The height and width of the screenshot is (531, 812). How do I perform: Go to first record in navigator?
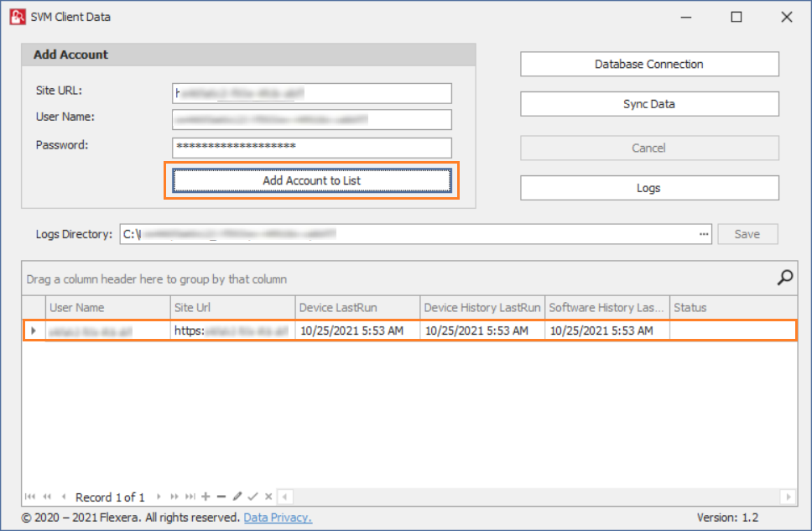31,497
